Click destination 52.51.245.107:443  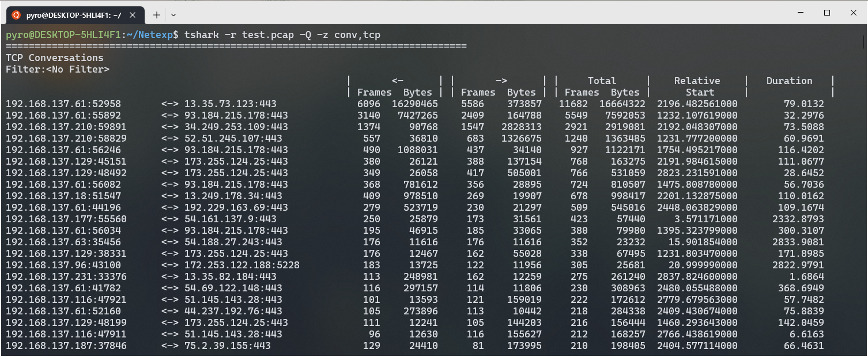click(233, 138)
